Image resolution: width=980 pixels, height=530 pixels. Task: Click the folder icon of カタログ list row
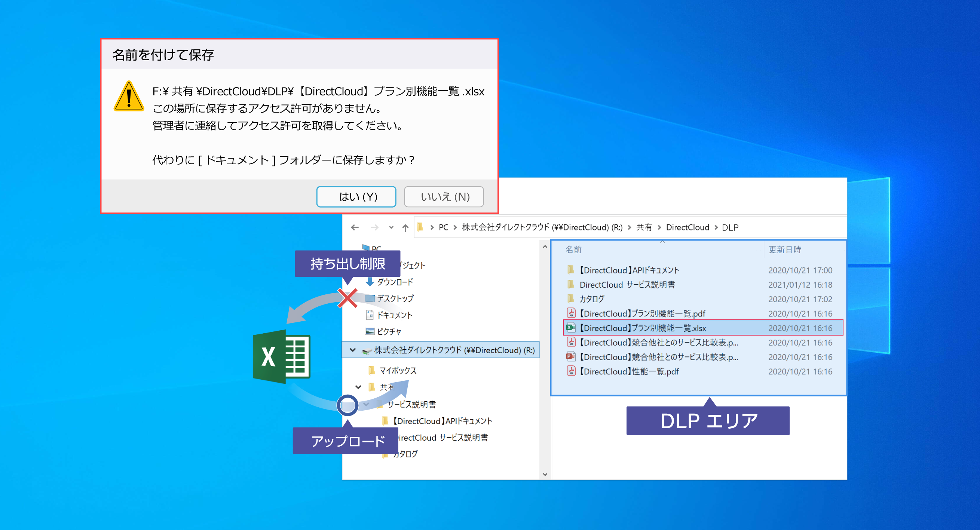click(x=571, y=299)
